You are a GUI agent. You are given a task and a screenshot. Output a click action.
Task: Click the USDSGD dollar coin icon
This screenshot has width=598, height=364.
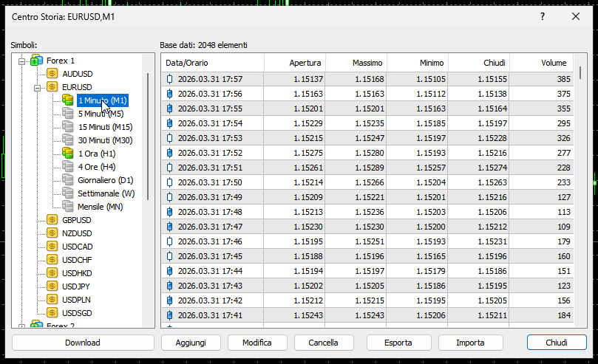(x=52, y=313)
